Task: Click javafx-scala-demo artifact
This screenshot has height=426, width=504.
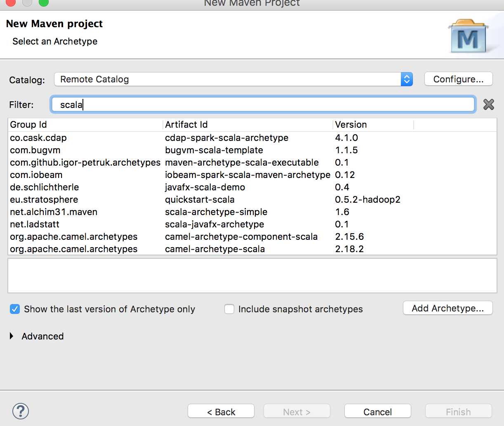Action: pos(205,187)
